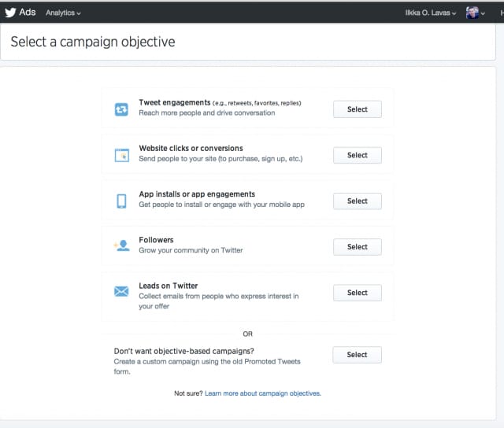The width and height of the screenshot is (504, 428).
Task: Select the Leads on Twitter objective
Action: (x=357, y=293)
